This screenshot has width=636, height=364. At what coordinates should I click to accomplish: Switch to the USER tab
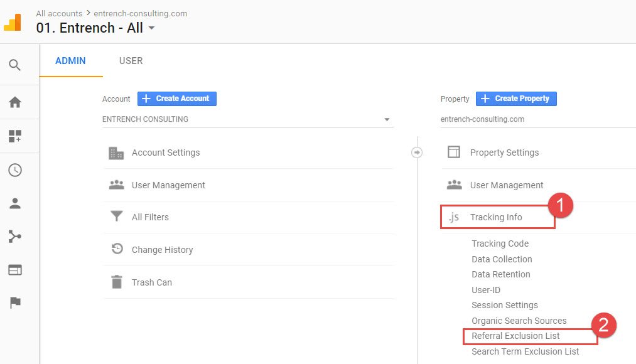click(x=131, y=61)
